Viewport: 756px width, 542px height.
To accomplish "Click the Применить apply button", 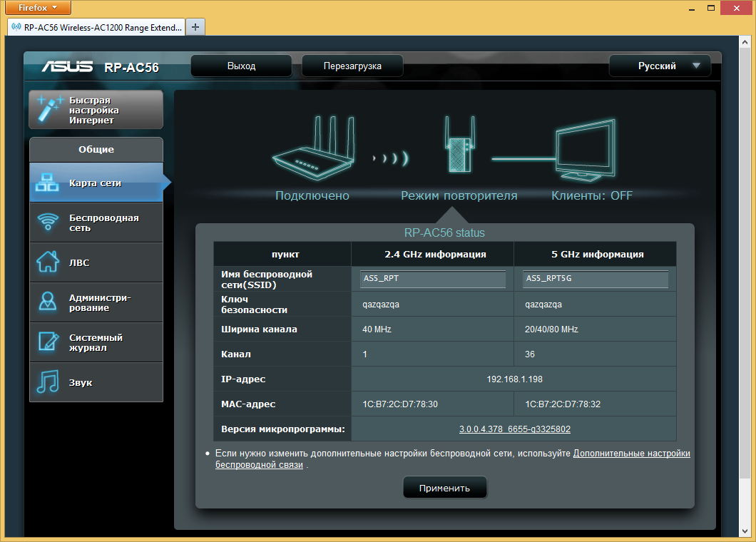I will coord(444,488).
